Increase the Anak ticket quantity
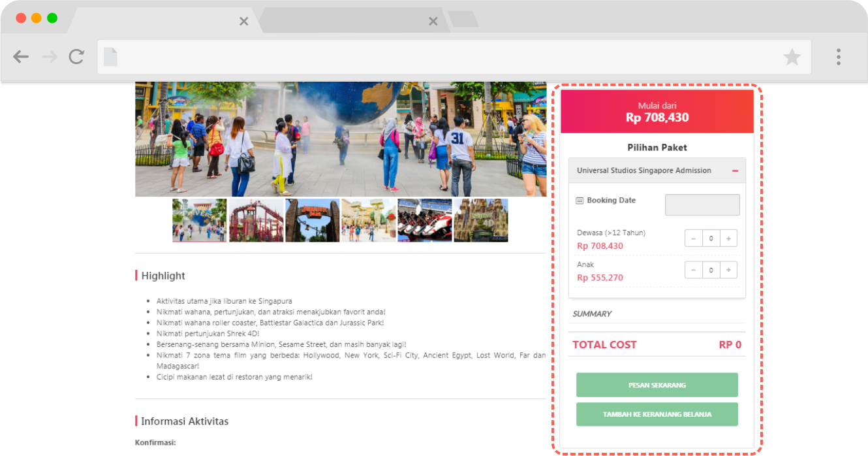The height and width of the screenshot is (456, 868). click(x=728, y=270)
